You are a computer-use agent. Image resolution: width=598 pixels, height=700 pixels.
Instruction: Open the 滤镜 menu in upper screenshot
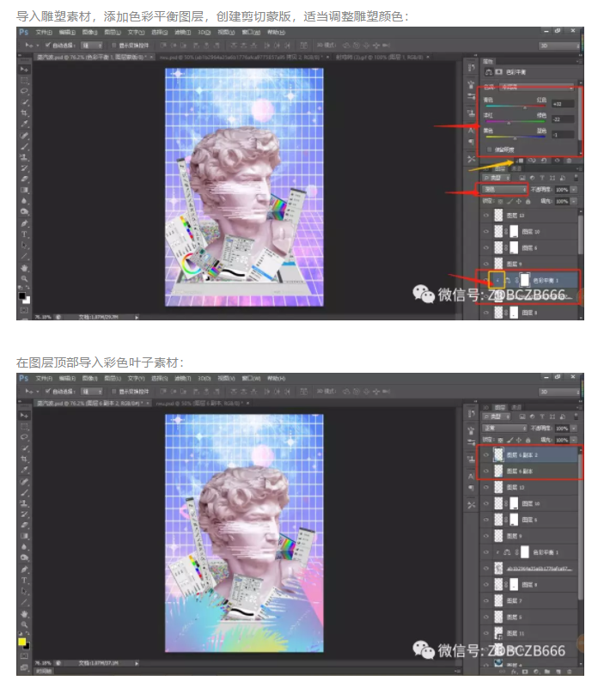(x=182, y=32)
